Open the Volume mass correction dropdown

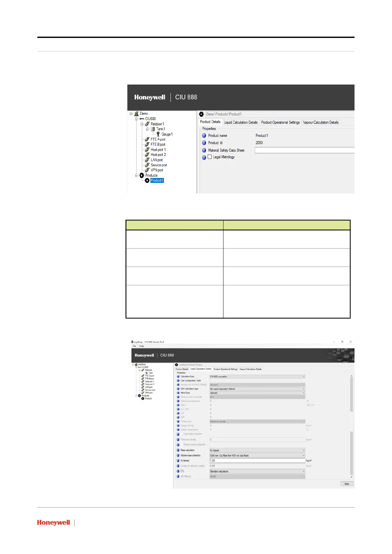pyautogui.click(x=257, y=456)
